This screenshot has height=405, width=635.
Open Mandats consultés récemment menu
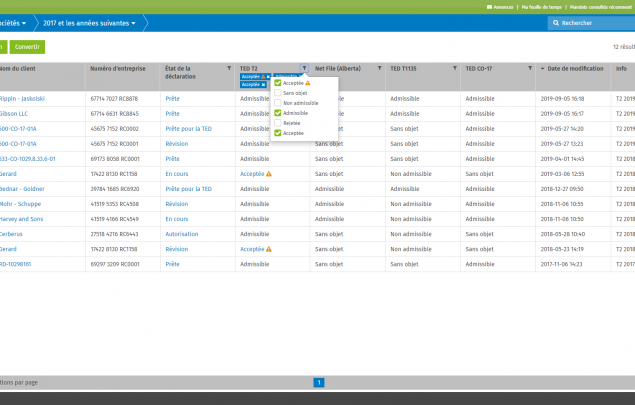(x=598, y=6)
